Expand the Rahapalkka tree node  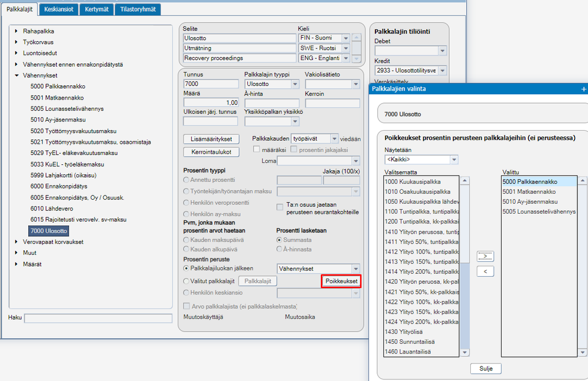16,31
